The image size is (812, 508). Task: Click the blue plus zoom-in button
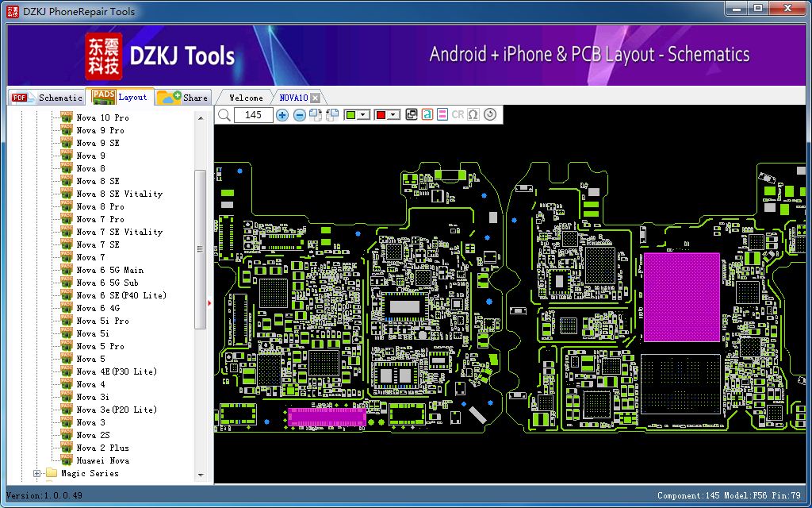(282, 115)
